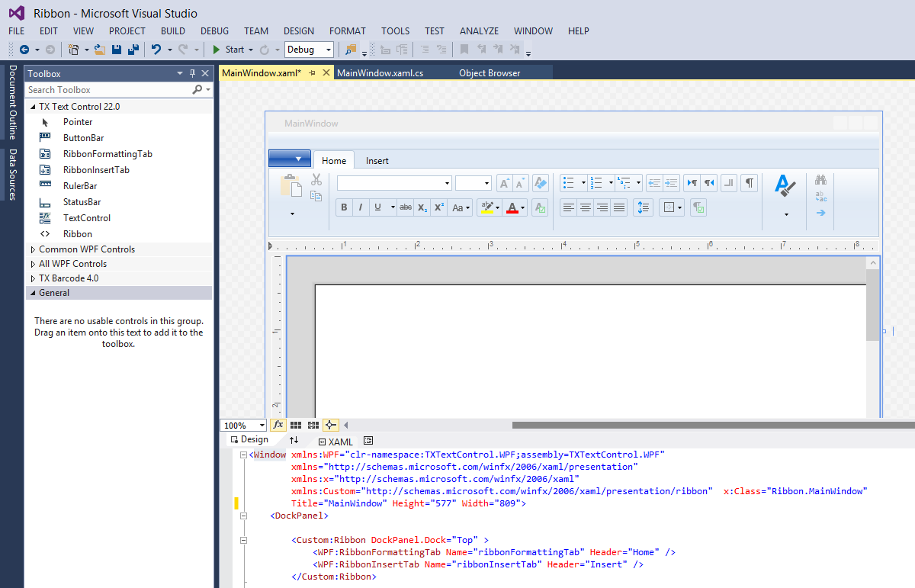Click the Styles brush icon in ribbon
Image resolution: width=915 pixels, height=588 pixels.
(785, 186)
